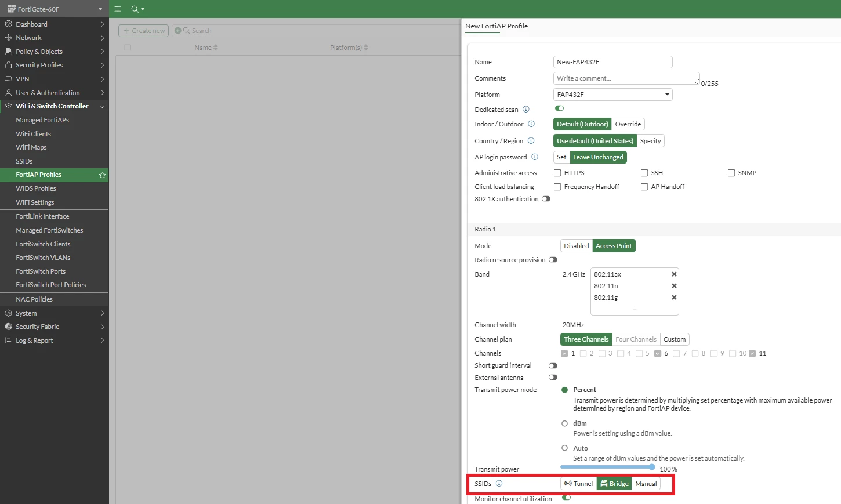Expand the Policy & Objects chevron

(103, 52)
